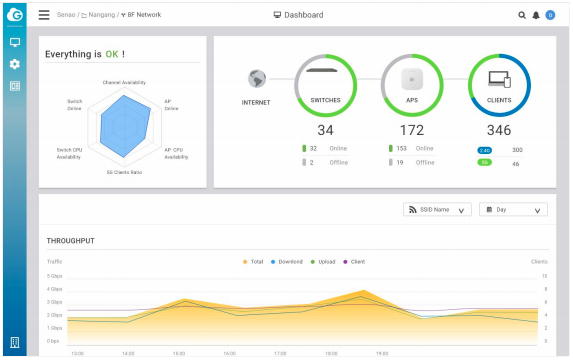
Task: Open the SSID Name dropdown
Action: coord(437,210)
